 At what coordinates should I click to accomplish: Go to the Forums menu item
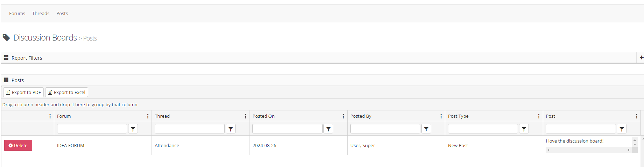tap(17, 14)
